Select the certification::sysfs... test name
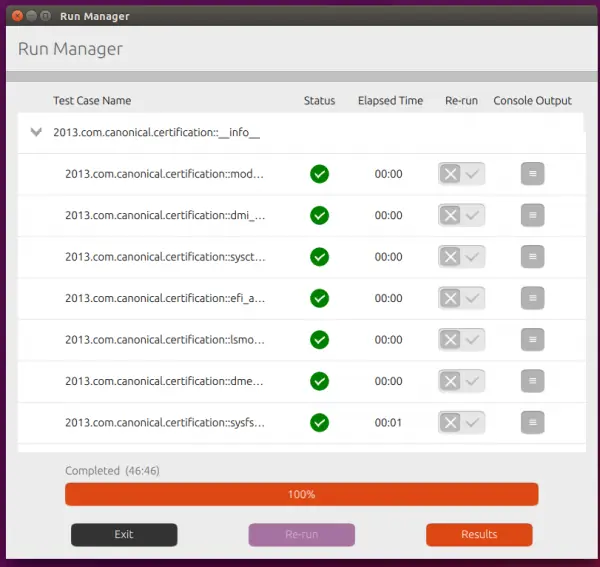This screenshot has width=600, height=567. tap(165, 423)
